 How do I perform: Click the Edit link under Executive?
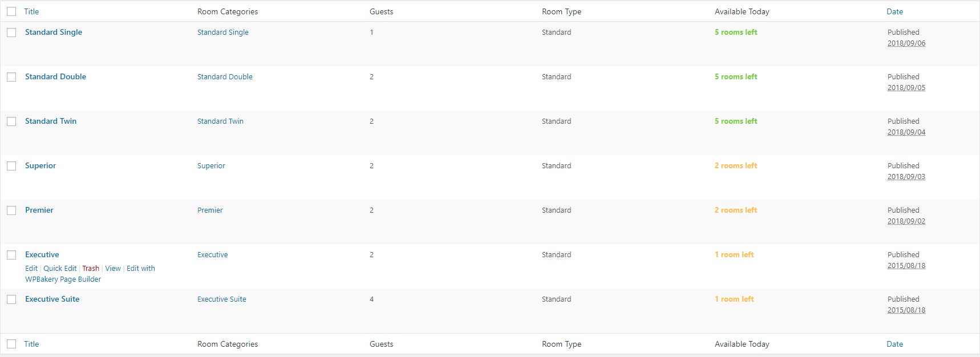pyautogui.click(x=31, y=268)
